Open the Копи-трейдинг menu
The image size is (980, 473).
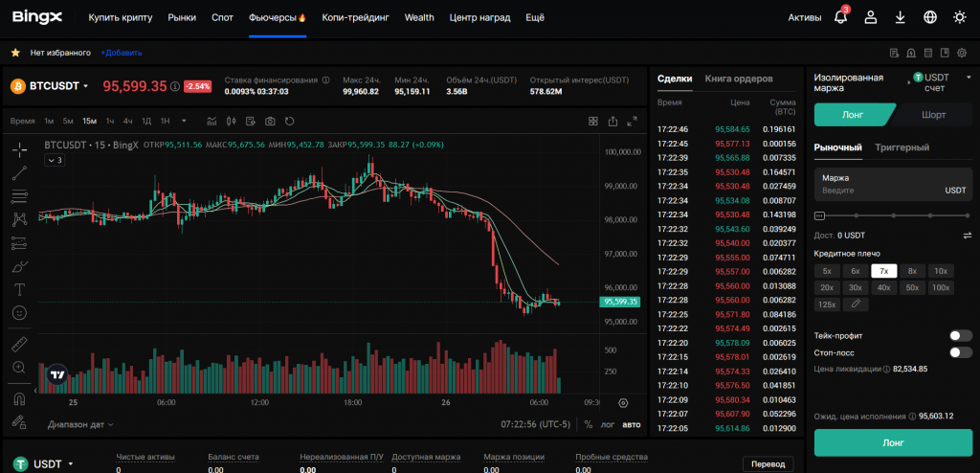[355, 17]
